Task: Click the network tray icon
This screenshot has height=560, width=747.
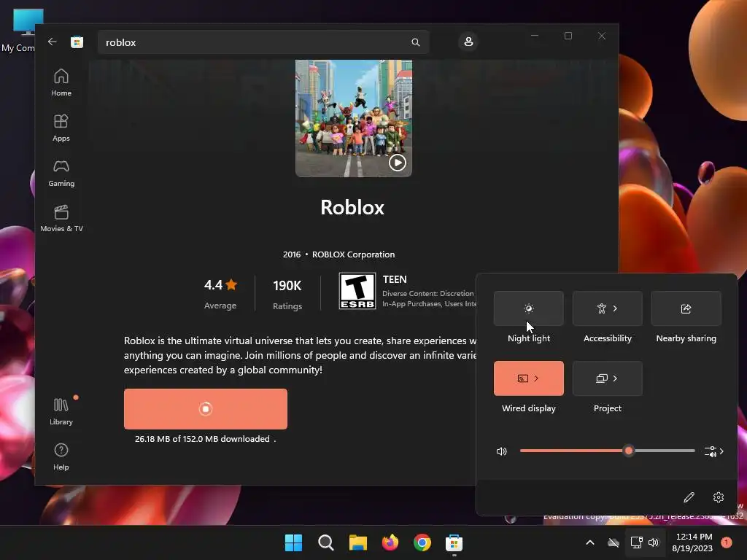Action: coord(636,542)
